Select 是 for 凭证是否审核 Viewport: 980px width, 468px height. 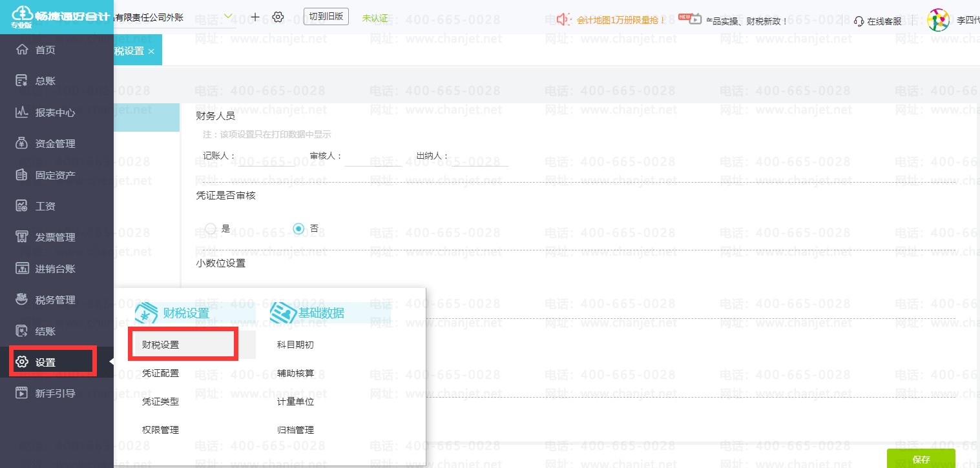tap(211, 229)
